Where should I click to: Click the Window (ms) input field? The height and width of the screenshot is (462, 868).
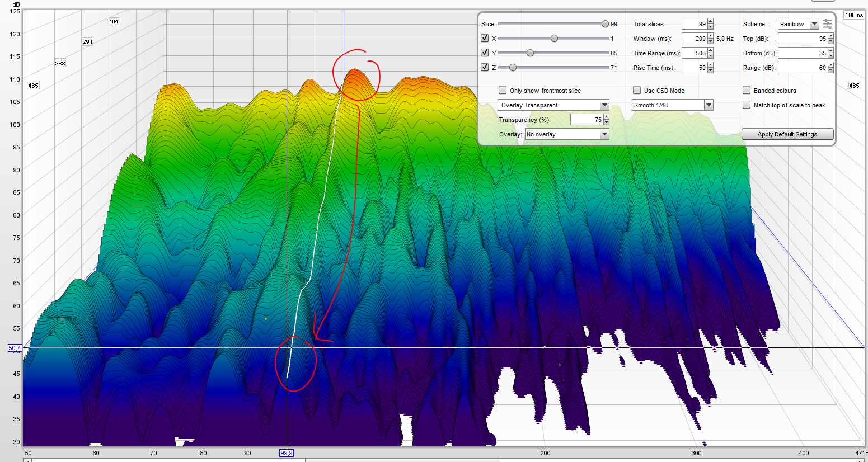(x=695, y=39)
